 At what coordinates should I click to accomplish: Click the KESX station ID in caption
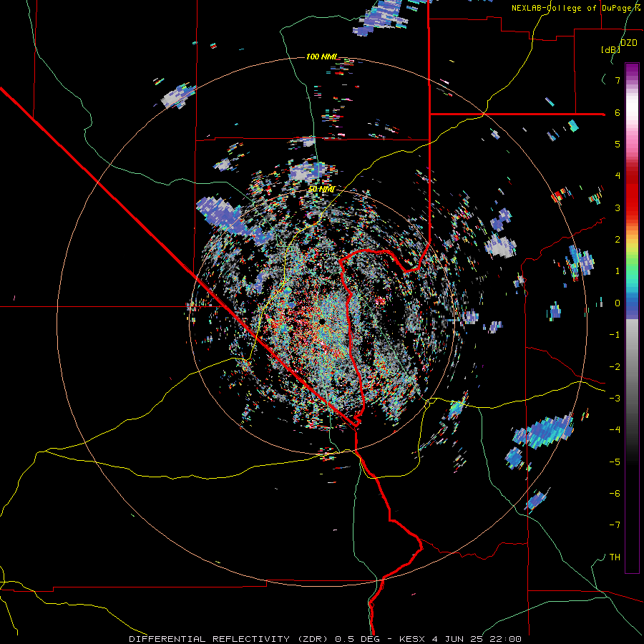click(414, 639)
